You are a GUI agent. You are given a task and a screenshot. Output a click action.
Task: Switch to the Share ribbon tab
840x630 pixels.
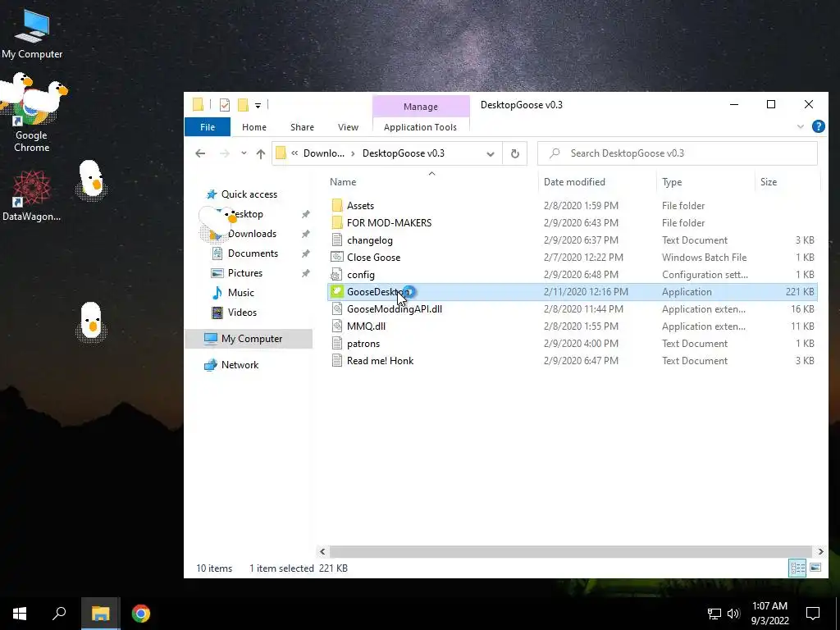coord(302,127)
